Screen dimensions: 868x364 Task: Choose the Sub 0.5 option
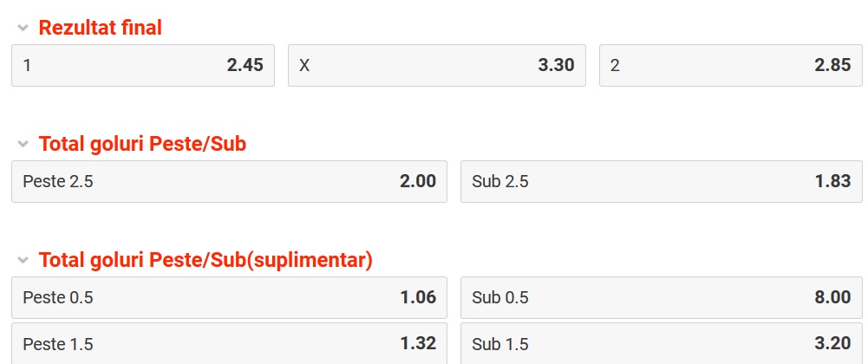[x=661, y=298]
